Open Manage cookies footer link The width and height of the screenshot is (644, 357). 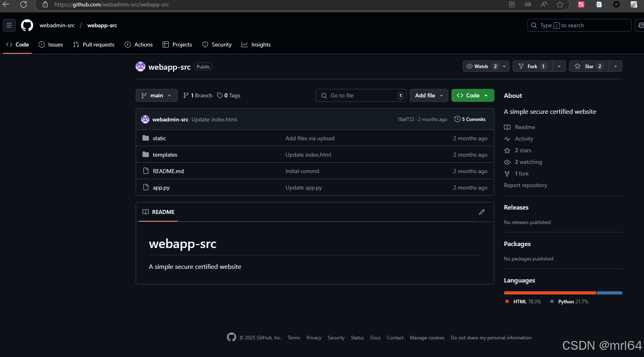tap(427, 338)
